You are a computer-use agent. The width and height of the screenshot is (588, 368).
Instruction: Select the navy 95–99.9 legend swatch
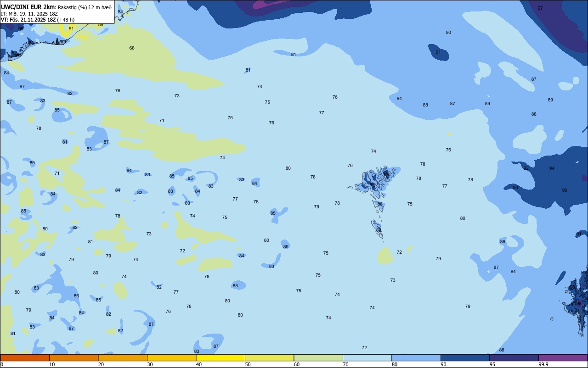514,357
